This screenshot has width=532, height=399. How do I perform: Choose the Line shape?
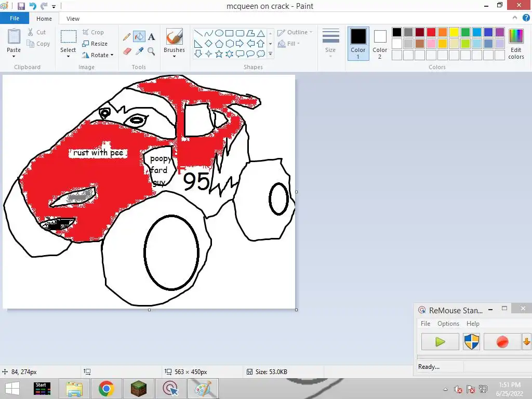[x=198, y=33]
